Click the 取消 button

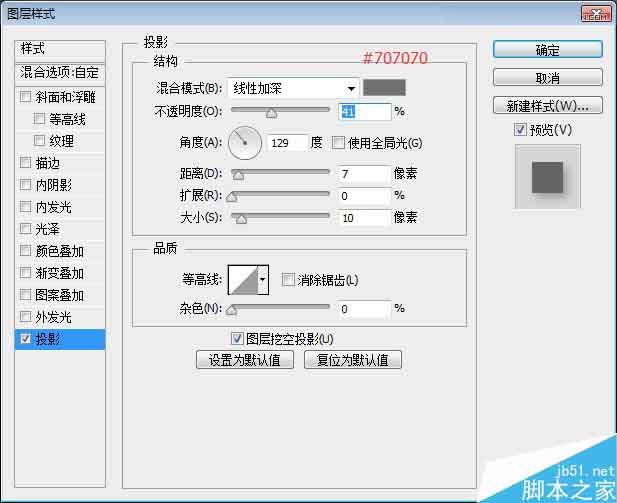point(548,78)
